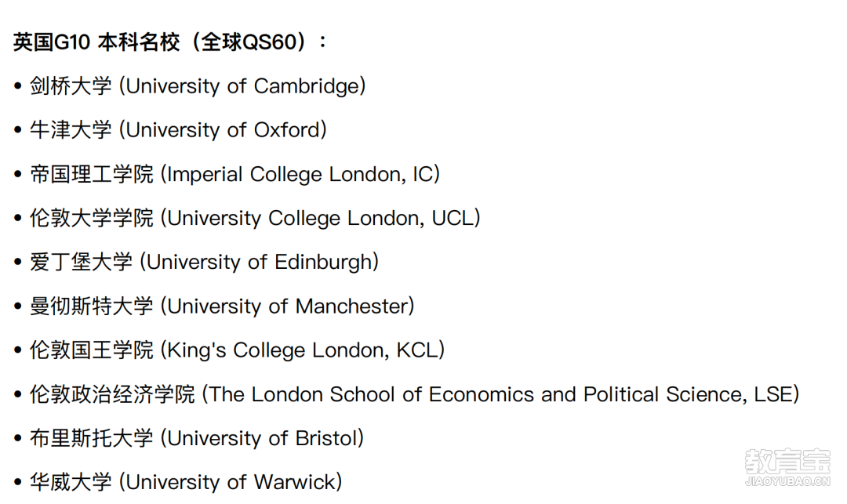Click the 帝国理工学院 Chinese name
This screenshot has width=847, height=504.
pos(91,174)
